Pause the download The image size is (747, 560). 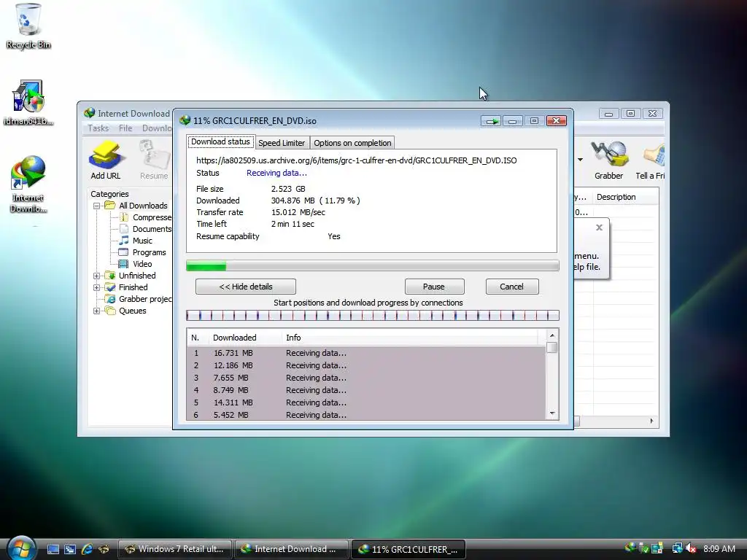[434, 287]
